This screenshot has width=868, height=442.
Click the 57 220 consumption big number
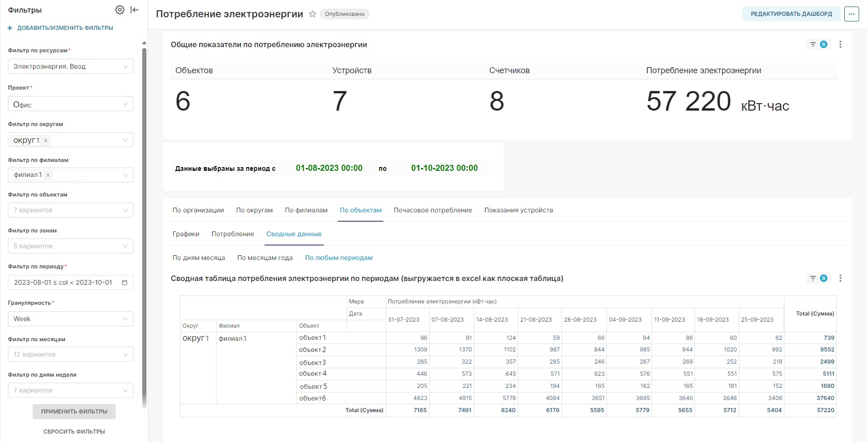688,101
